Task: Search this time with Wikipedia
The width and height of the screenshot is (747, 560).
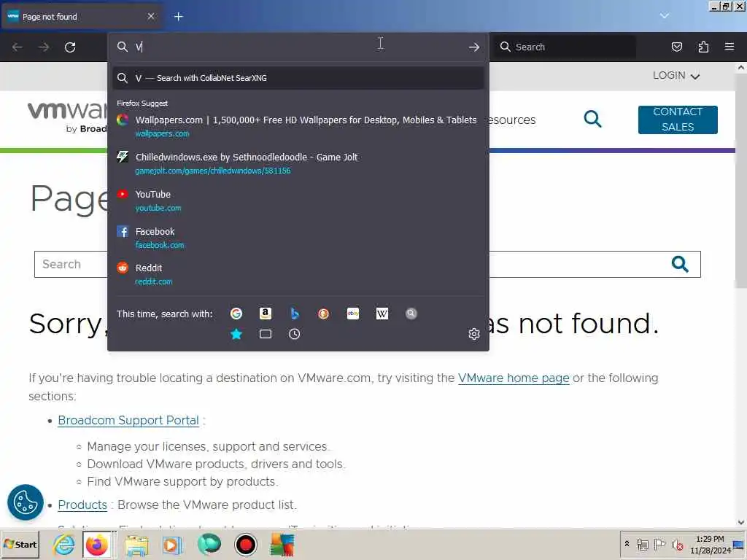Action: (x=382, y=314)
